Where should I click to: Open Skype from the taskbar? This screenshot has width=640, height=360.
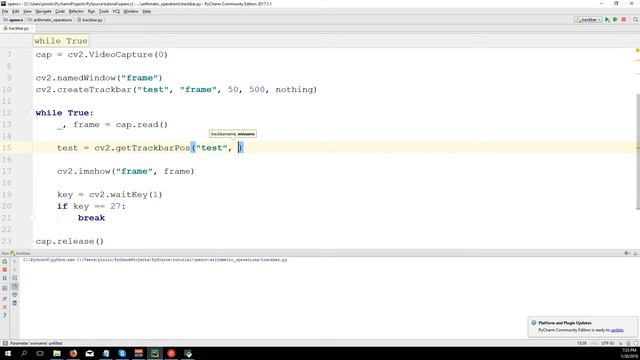click(x=122, y=353)
